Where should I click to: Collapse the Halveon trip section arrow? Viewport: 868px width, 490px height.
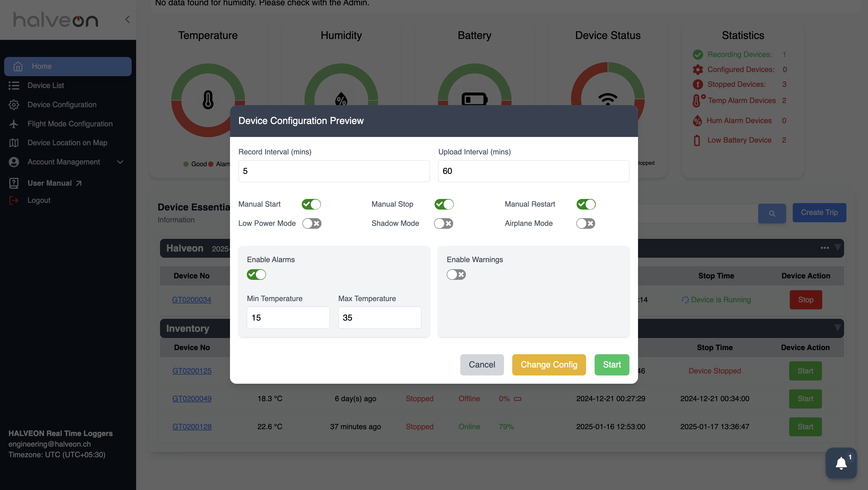(837, 248)
